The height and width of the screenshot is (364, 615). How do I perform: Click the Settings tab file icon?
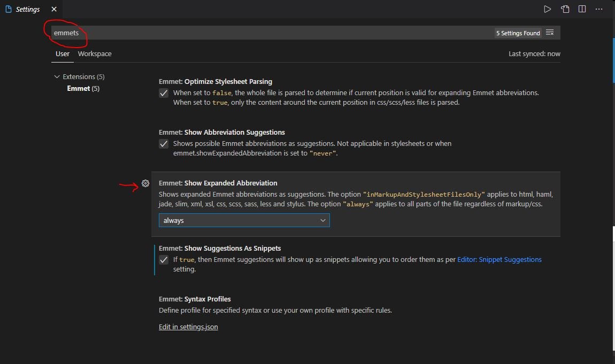pos(8,9)
